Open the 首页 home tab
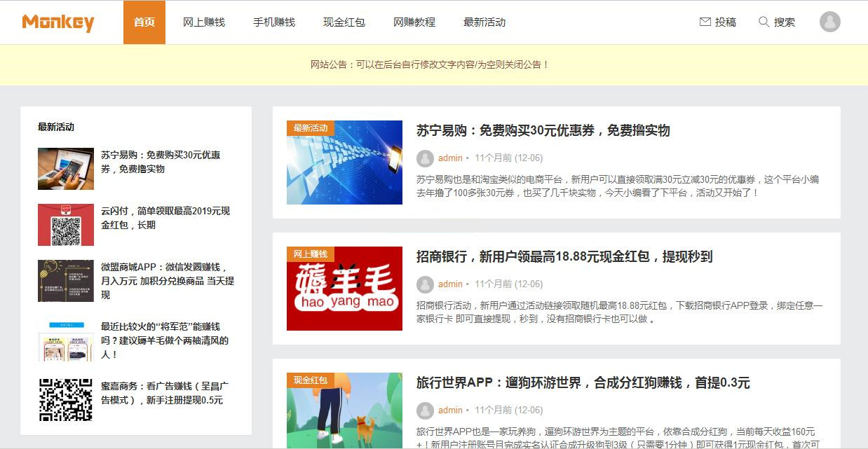The width and height of the screenshot is (868, 449). (x=144, y=22)
